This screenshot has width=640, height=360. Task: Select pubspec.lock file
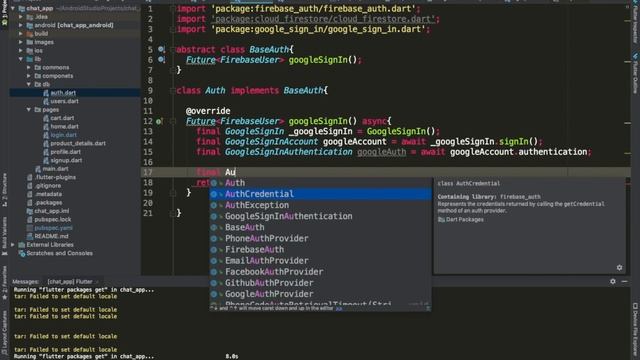pos(52,220)
